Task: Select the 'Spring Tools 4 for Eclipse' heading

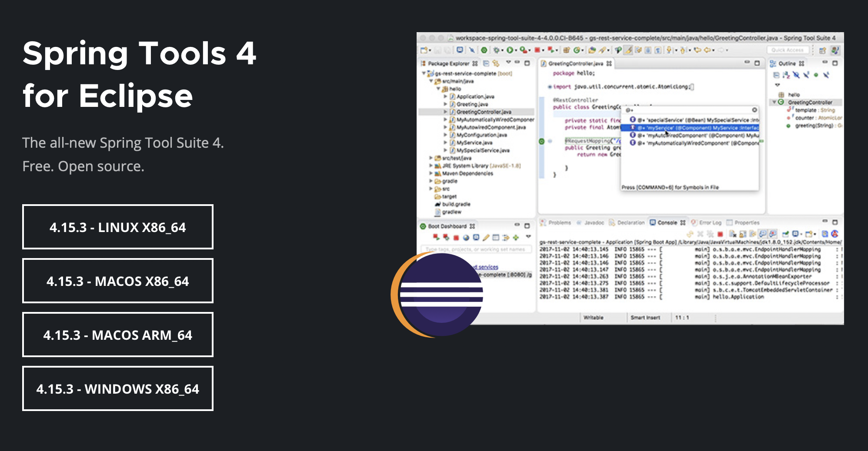Action: coord(140,74)
